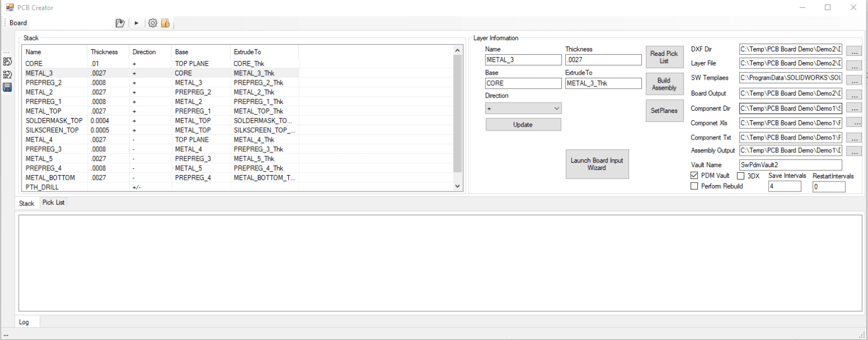Screen dimensions: 868x340
Task: Switch to the Pick List tab
Action: pos(53,202)
